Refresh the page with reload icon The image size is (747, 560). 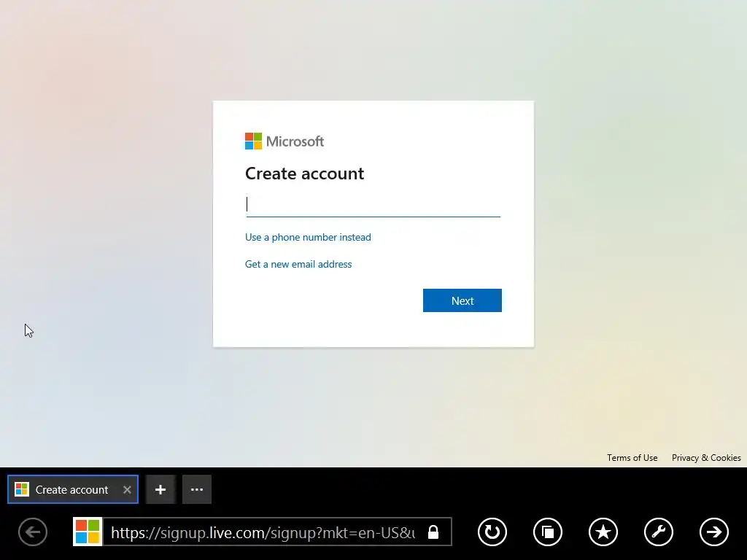492,532
